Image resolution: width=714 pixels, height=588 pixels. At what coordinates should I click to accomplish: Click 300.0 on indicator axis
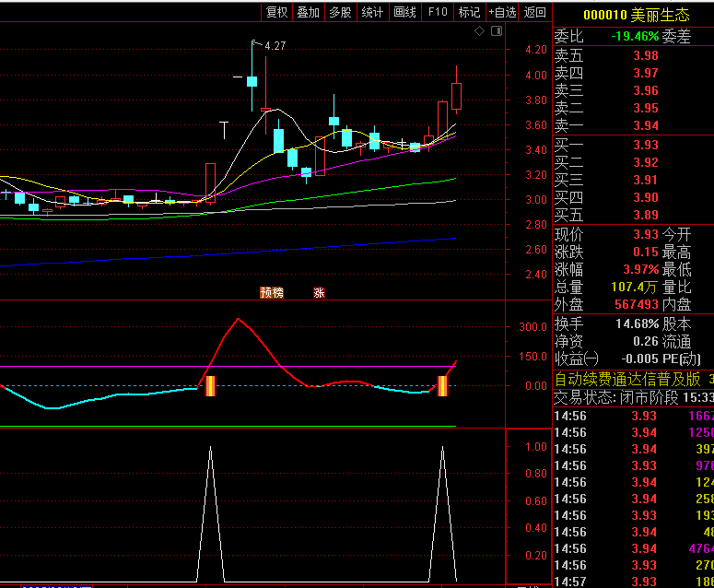click(533, 326)
